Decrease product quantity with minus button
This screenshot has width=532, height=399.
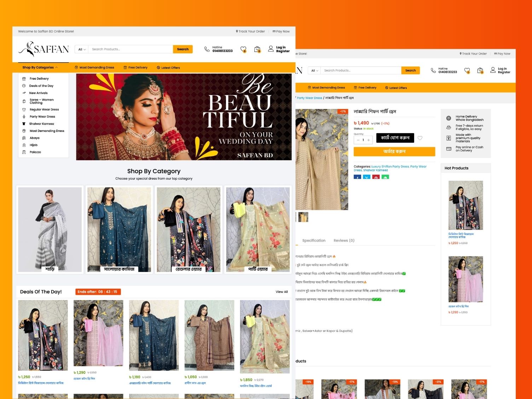point(358,140)
